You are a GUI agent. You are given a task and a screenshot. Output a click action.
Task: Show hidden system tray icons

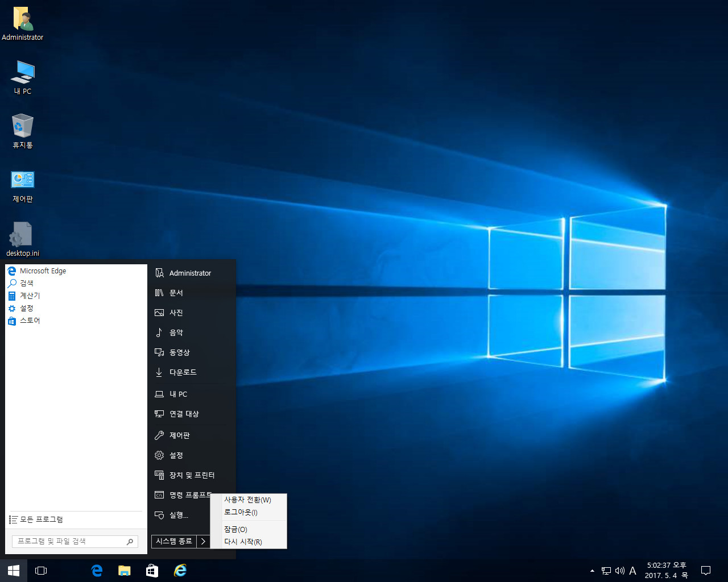(x=592, y=571)
